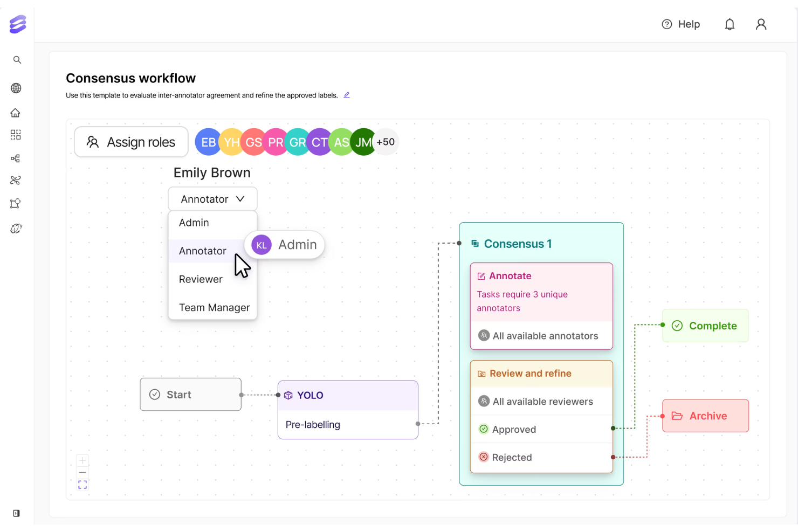
Task: Open the search tool in the sidebar
Action: (17, 59)
